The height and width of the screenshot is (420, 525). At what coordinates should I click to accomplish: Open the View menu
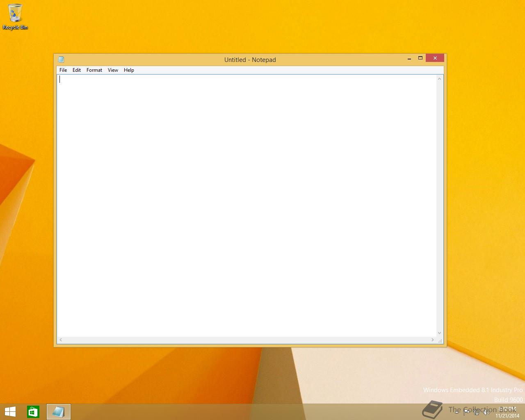click(113, 70)
